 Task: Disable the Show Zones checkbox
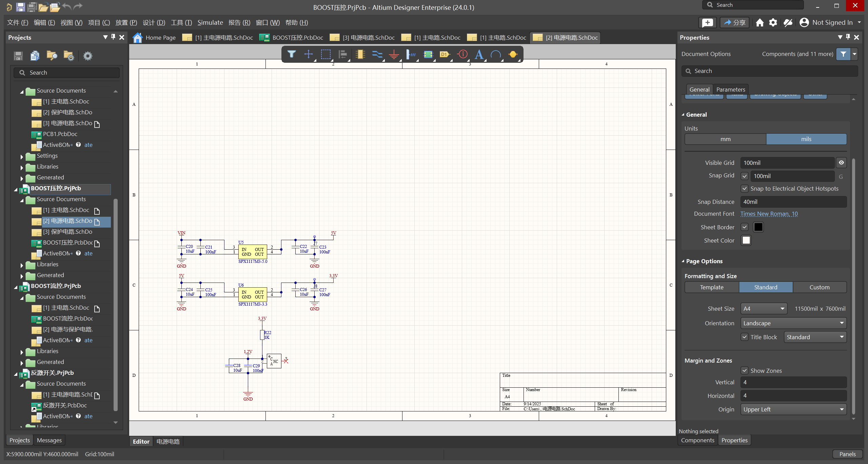(x=745, y=371)
